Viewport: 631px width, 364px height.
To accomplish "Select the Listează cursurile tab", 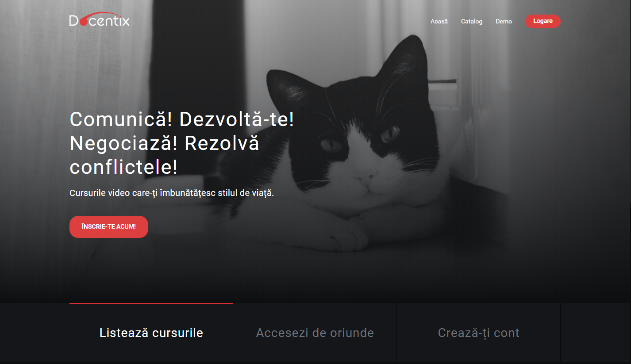I will click(151, 333).
